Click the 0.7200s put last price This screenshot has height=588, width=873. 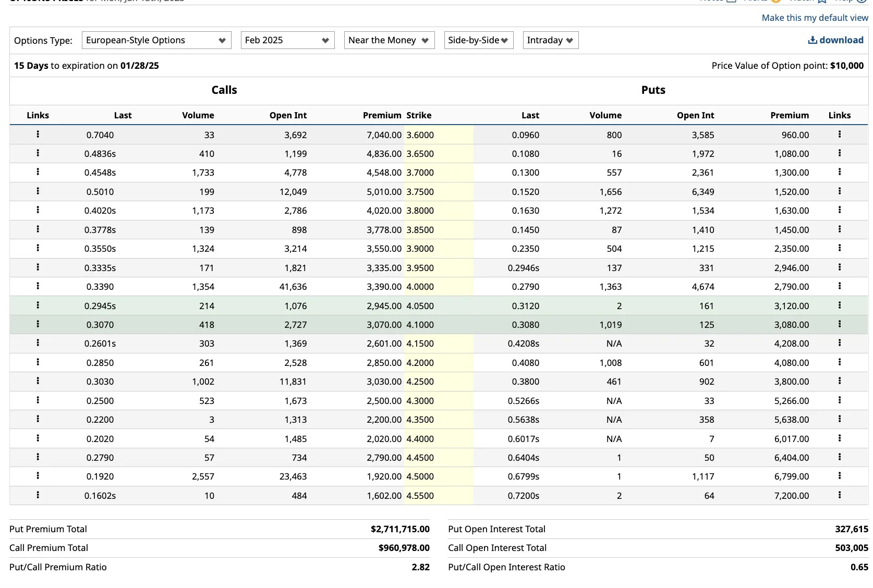524,496
